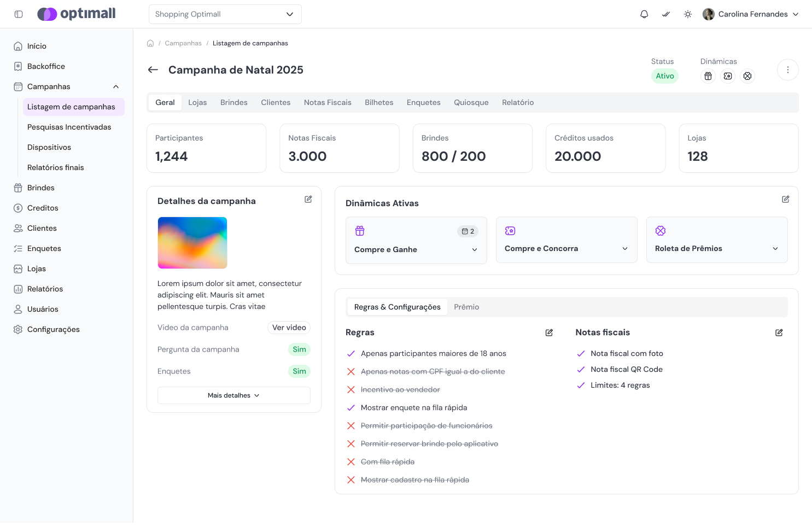Expand the Roleta de Prêmios card
The image size is (812, 525).
click(775, 249)
